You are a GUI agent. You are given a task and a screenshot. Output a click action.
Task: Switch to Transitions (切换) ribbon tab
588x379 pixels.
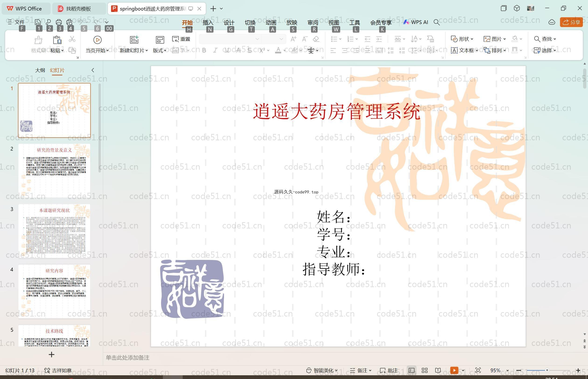click(250, 22)
